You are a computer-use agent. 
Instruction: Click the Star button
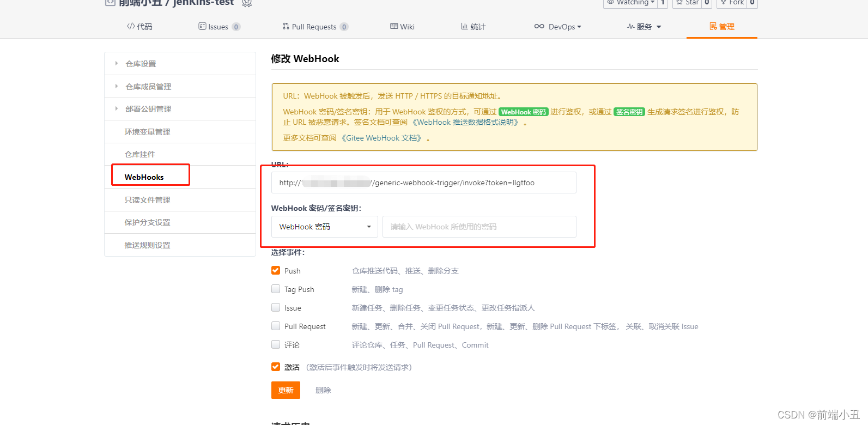(x=687, y=3)
